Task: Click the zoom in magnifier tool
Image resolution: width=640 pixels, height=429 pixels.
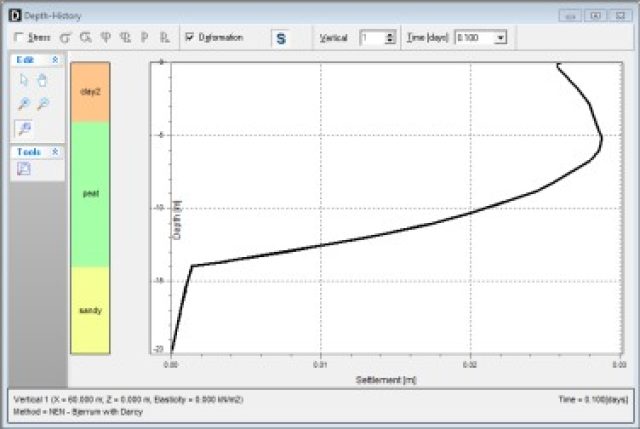Action: pyautogui.click(x=24, y=104)
